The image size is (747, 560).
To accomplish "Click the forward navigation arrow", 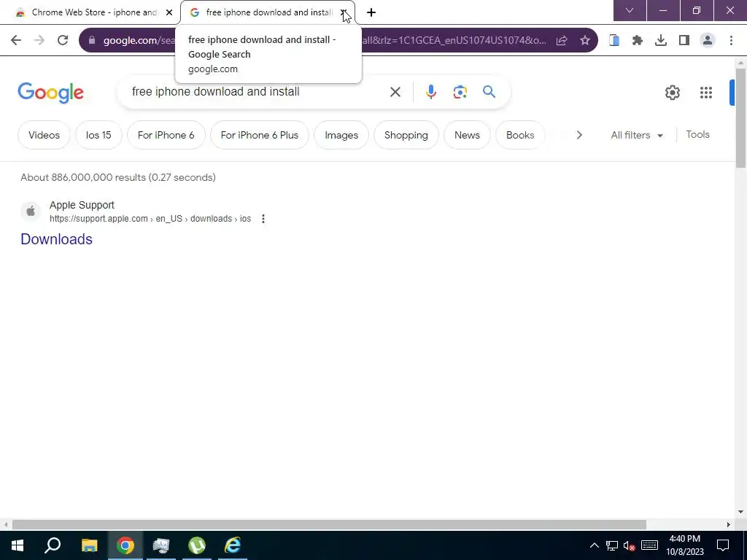I will 39,41.
